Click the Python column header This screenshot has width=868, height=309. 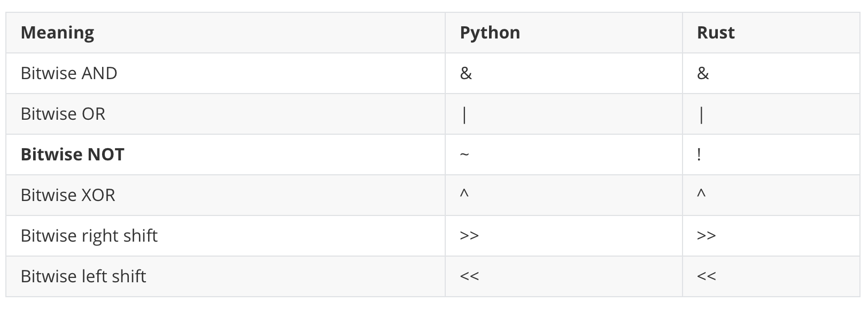coord(490,33)
